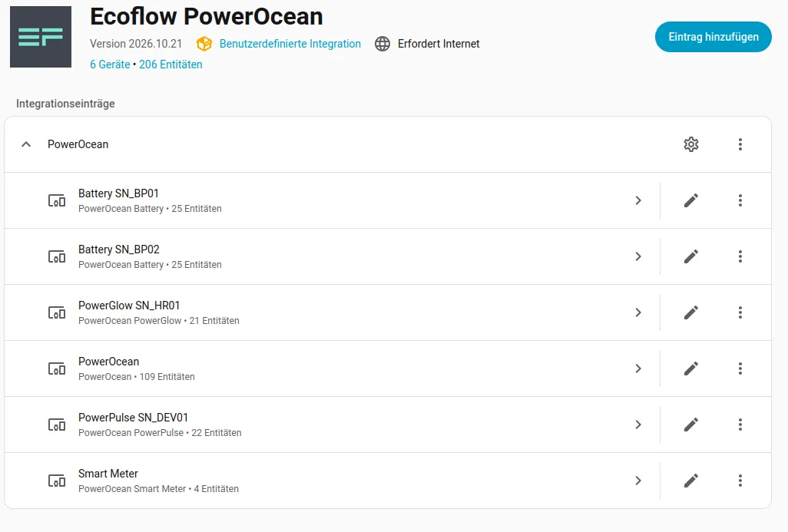Open Battery SN_BP01 details via chevron

(x=638, y=200)
